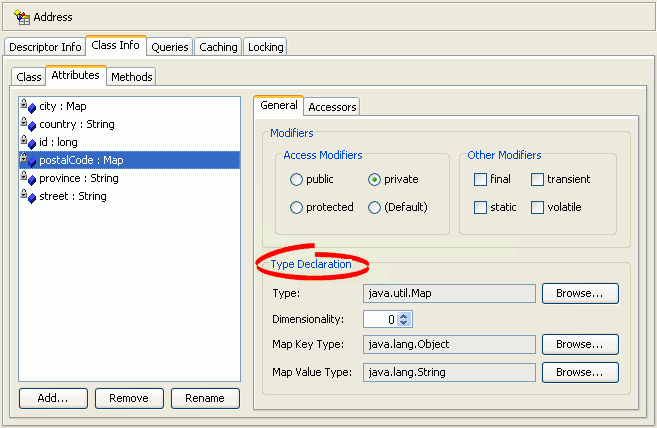Open the Queries tab

pyautogui.click(x=170, y=47)
